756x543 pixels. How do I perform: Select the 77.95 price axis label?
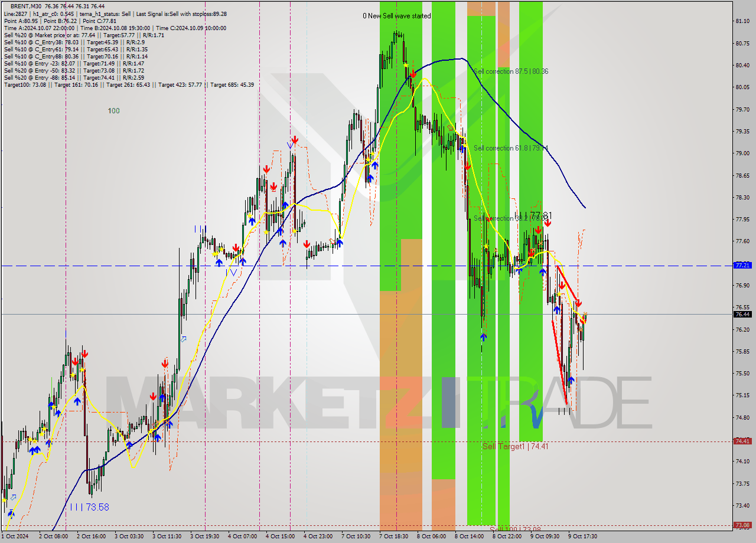(x=742, y=219)
